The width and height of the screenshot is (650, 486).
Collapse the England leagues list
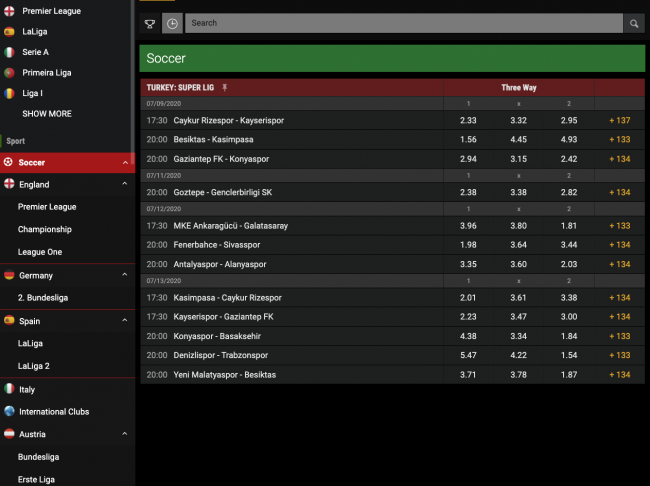125,185
